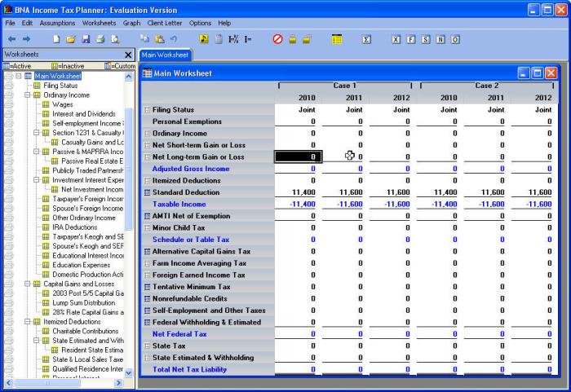Go forward with the right arrow toolbar icon

[26, 39]
